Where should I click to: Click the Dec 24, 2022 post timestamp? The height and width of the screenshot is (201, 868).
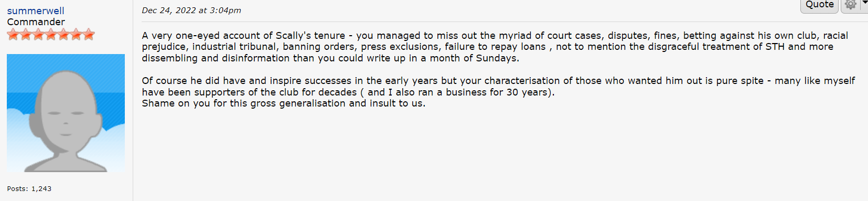tap(191, 10)
